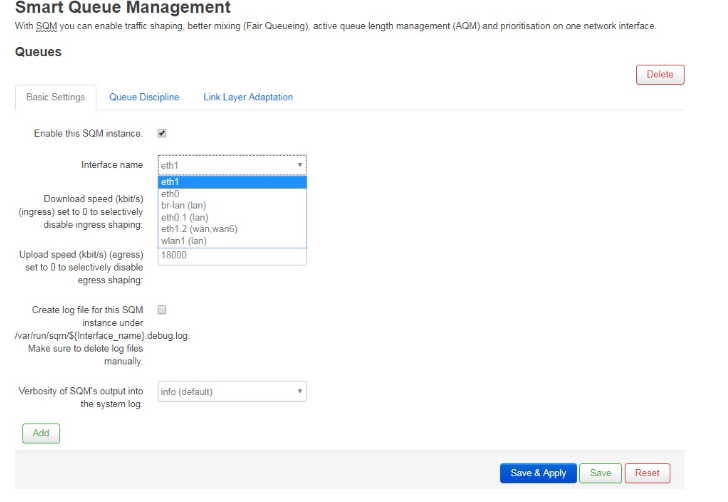Viewport: 728px width, 502px height.
Task: Click the upload speed field showing 18000
Action: (x=232, y=256)
